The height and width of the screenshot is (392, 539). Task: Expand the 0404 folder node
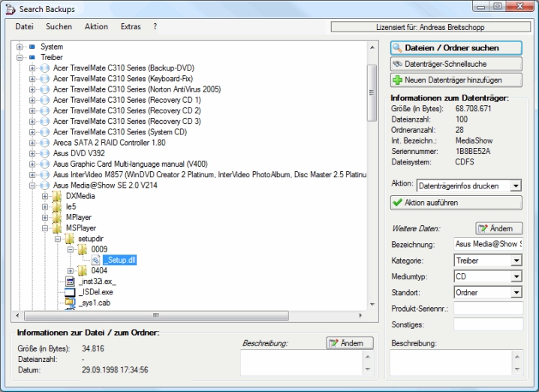[71, 270]
